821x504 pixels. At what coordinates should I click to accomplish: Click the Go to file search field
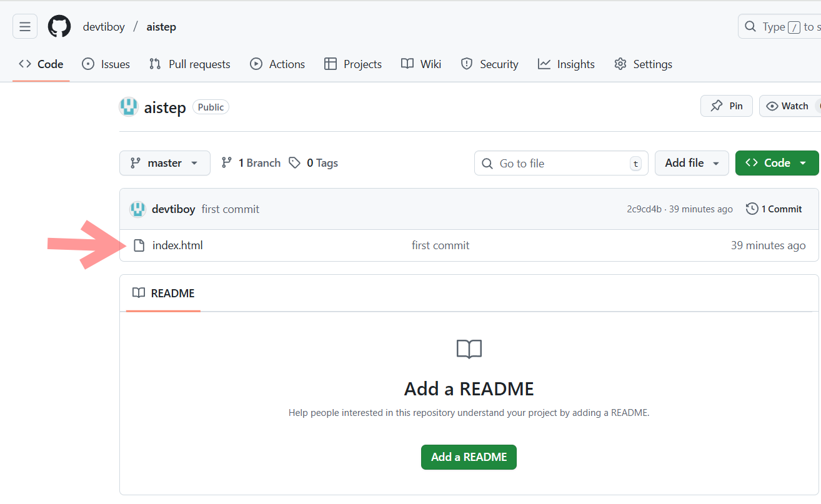pos(561,163)
